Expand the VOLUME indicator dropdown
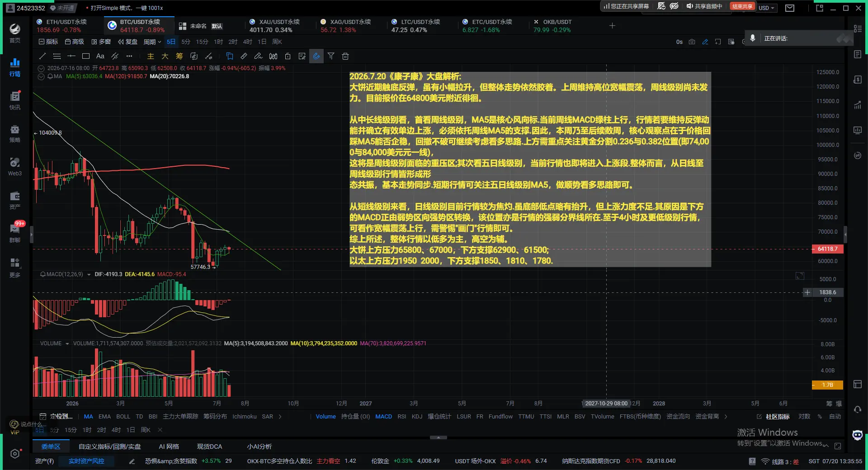This screenshot has width=868, height=470. point(67,343)
